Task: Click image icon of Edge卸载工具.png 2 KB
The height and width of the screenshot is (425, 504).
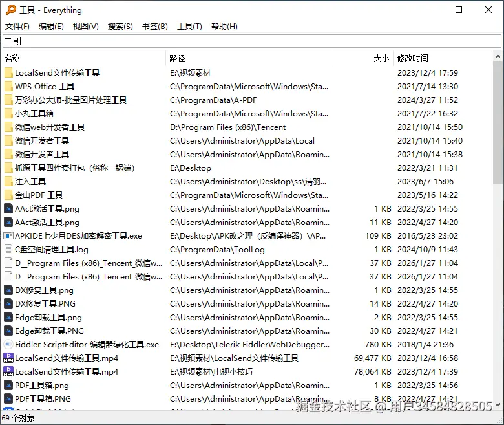Action: click(8, 317)
